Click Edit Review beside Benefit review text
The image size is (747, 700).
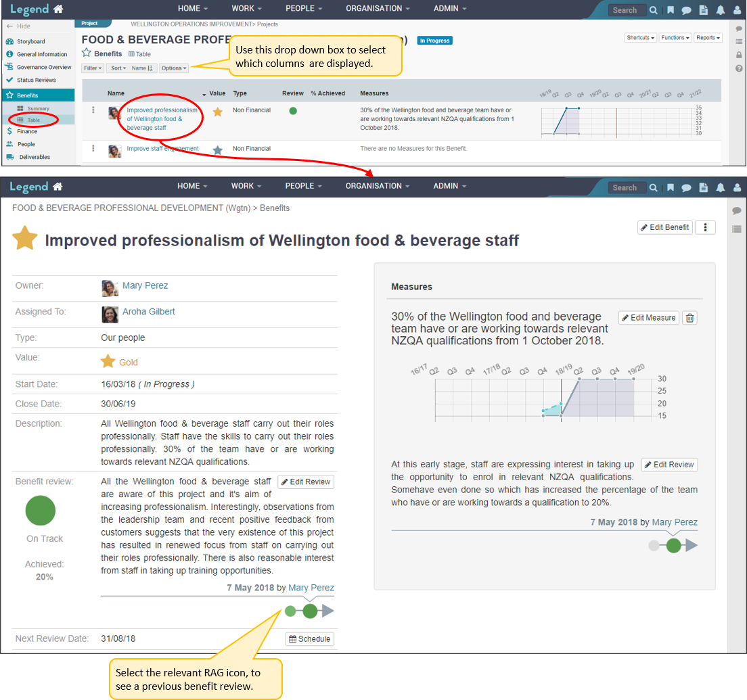pyautogui.click(x=305, y=482)
